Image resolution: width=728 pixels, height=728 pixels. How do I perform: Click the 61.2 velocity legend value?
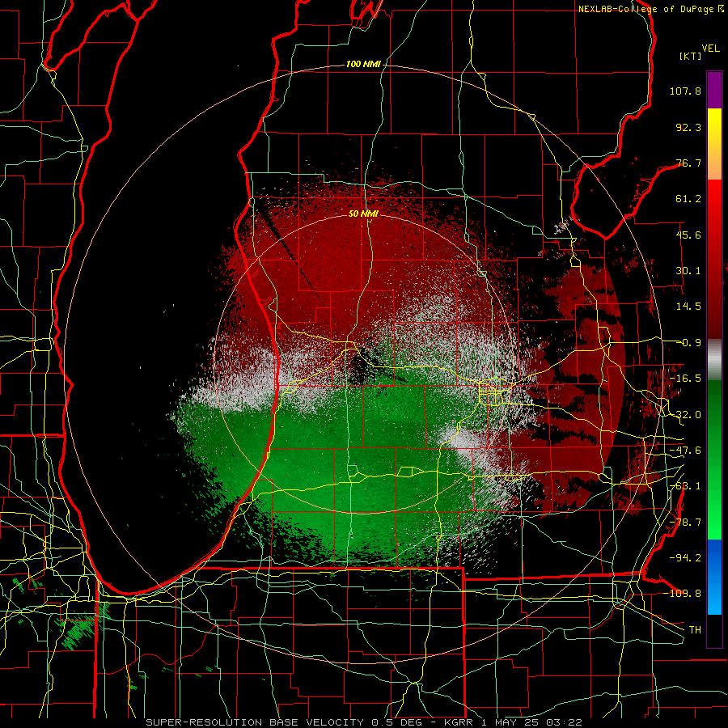pos(688,199)
